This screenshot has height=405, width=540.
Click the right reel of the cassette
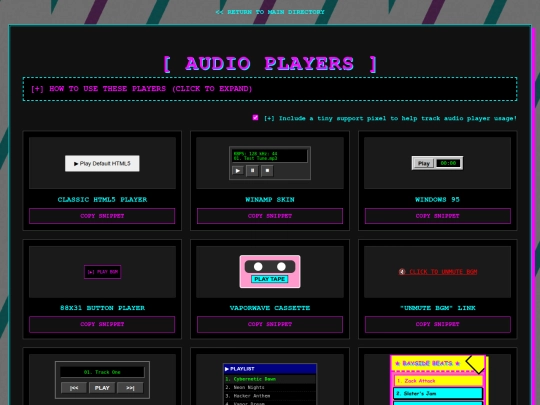tap(281, 266)
